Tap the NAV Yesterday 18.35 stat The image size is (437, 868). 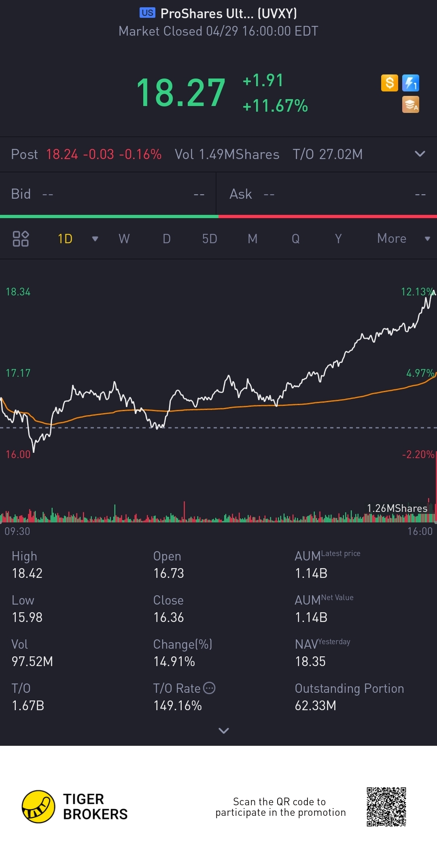[x=322, y=653]
